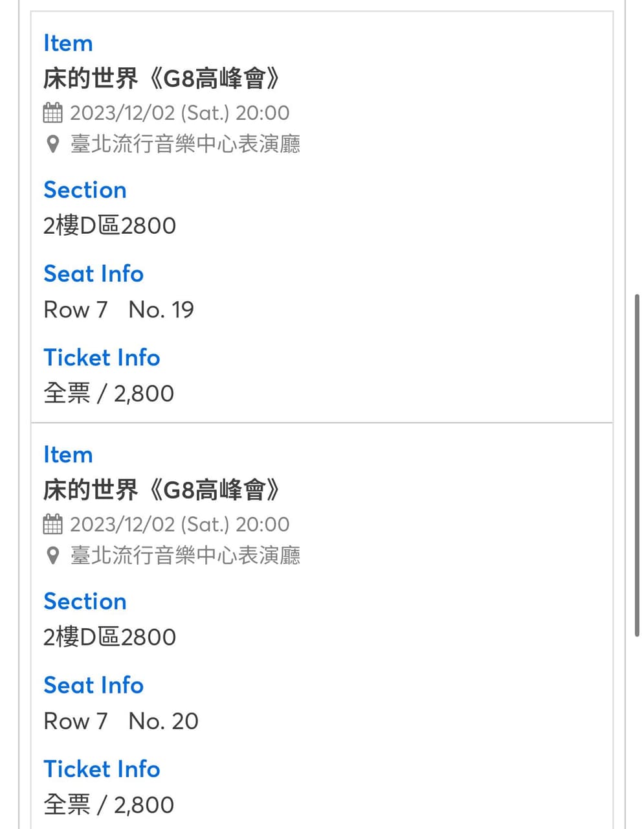Click the first ticket's 臺北流行音樂中心表演廳 venue
Viewport: 644px width, 829px height.
coord(185,144)
